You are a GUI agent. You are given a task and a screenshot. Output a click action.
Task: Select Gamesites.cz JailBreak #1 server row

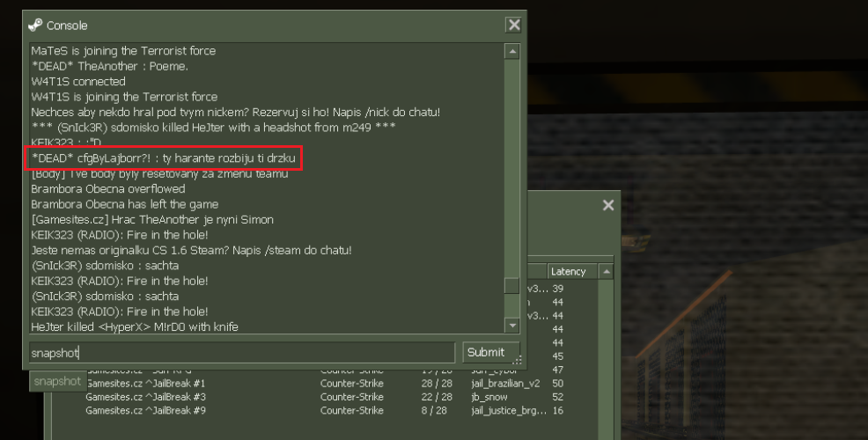(324, 384)
